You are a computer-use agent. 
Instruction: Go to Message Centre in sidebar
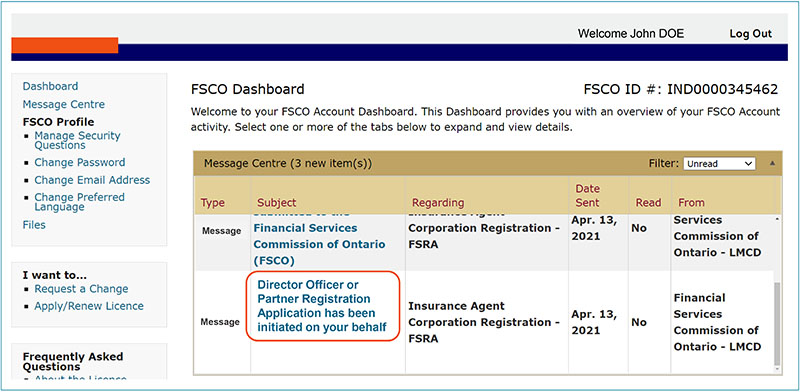tap(64, 104)
